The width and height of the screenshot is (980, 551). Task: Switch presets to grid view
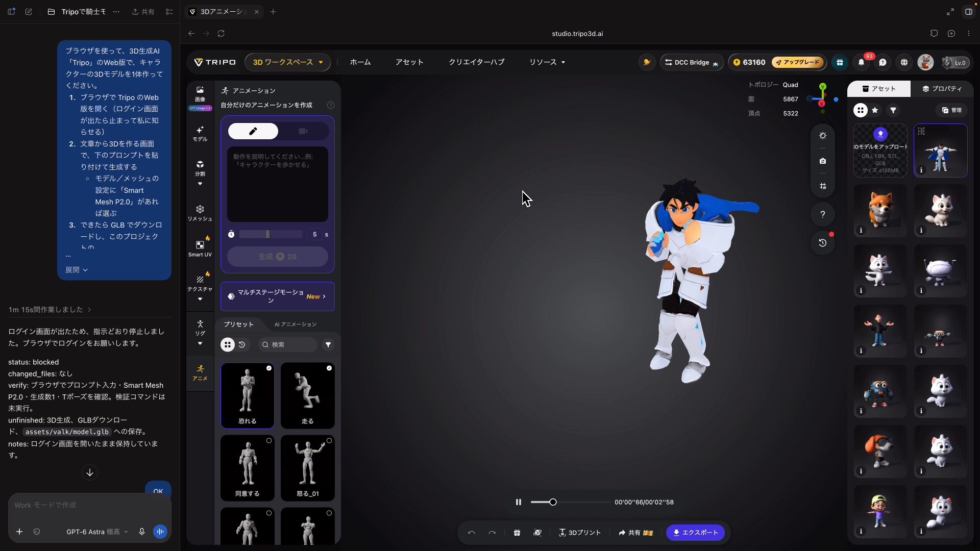[228, 345]
